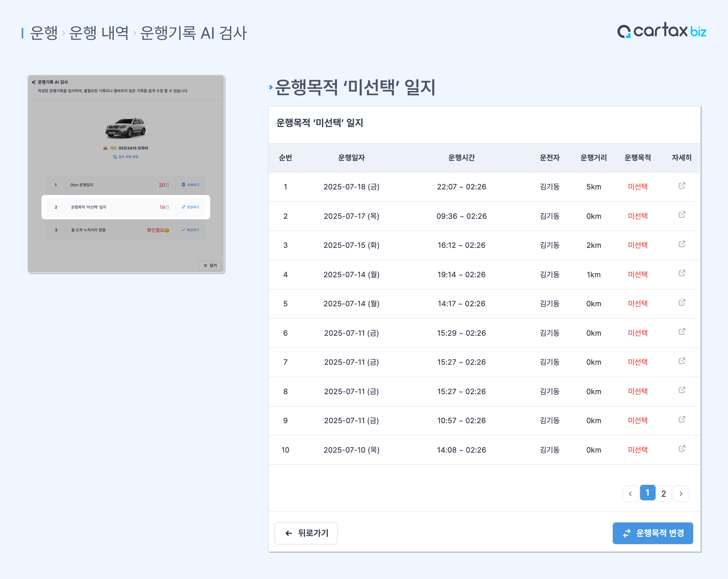Image resolution: width=728 pixels, height=579 pixels.
Task: Click 변경하기 for 미선택 일지 item
Action: (190, 207)
